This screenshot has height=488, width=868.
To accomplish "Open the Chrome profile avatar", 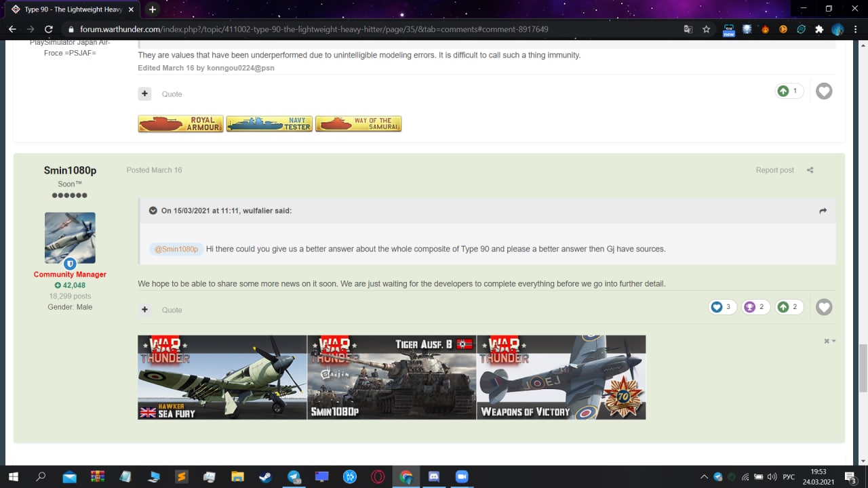I will click(x=837, y=29).
